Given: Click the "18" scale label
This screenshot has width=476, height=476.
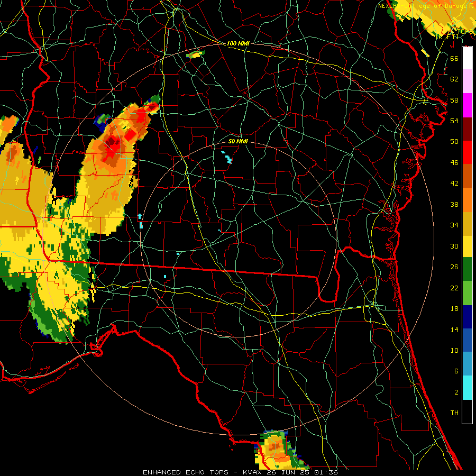Looking at the screenshot, I should pos(454,309).
